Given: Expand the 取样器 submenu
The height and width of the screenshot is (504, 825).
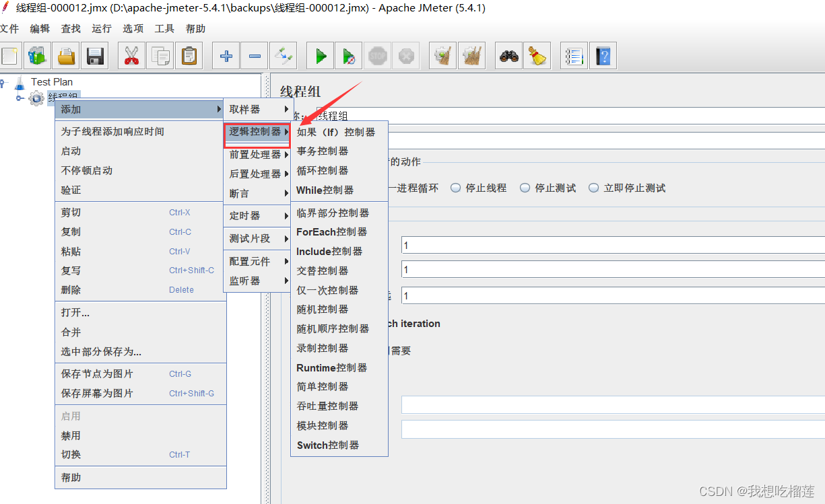Looking at the screenshot, I should tap(257, 109).
